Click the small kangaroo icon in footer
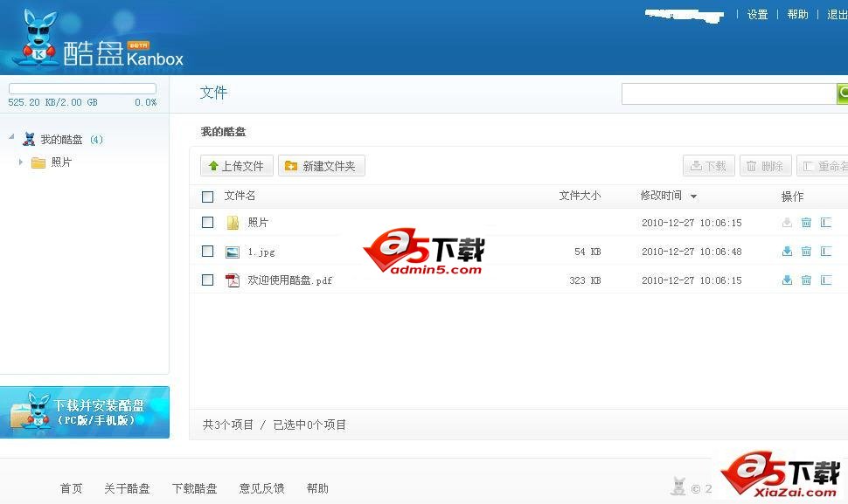 point(678,487)
